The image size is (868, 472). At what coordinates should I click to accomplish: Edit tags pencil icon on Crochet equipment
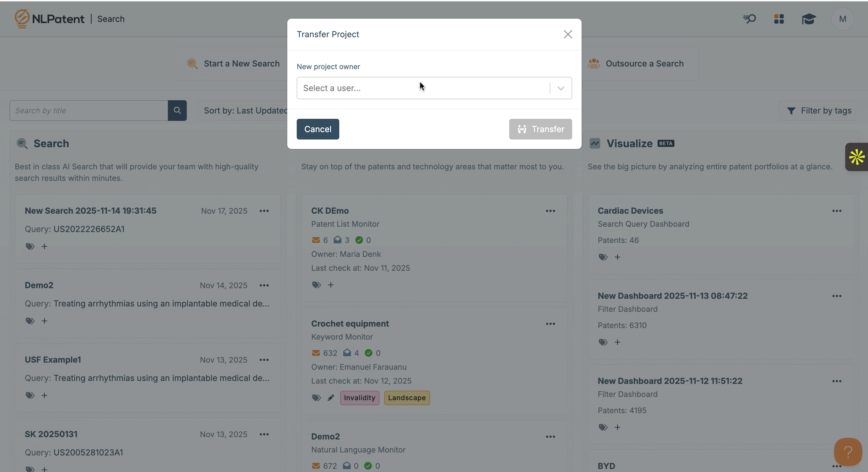coord(330,398)
